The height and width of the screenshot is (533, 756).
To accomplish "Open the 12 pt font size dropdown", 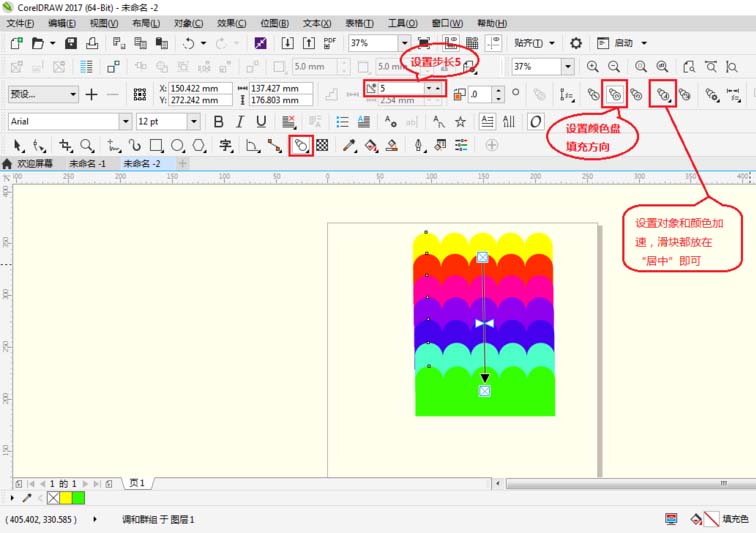I will click(x=194, y=121).
